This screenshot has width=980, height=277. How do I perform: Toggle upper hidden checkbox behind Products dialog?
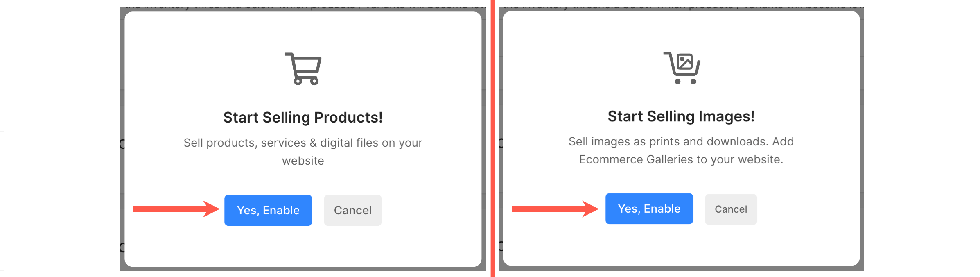point(122,143)
